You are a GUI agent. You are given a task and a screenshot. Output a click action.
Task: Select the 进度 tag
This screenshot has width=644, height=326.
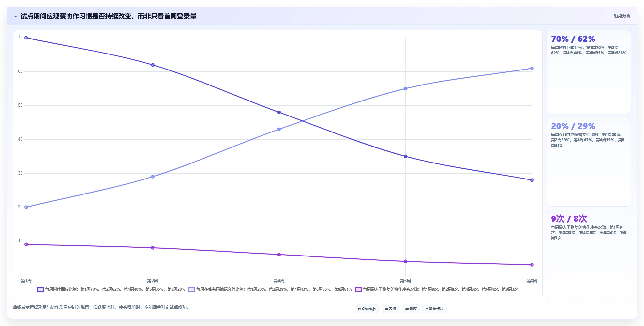pyautogui.click(x=411, y=309)
